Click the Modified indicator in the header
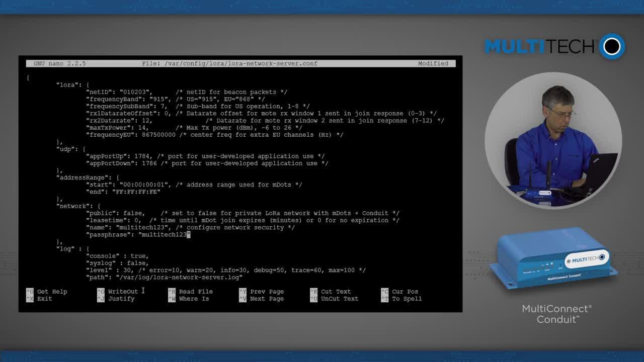 [433, 63]
